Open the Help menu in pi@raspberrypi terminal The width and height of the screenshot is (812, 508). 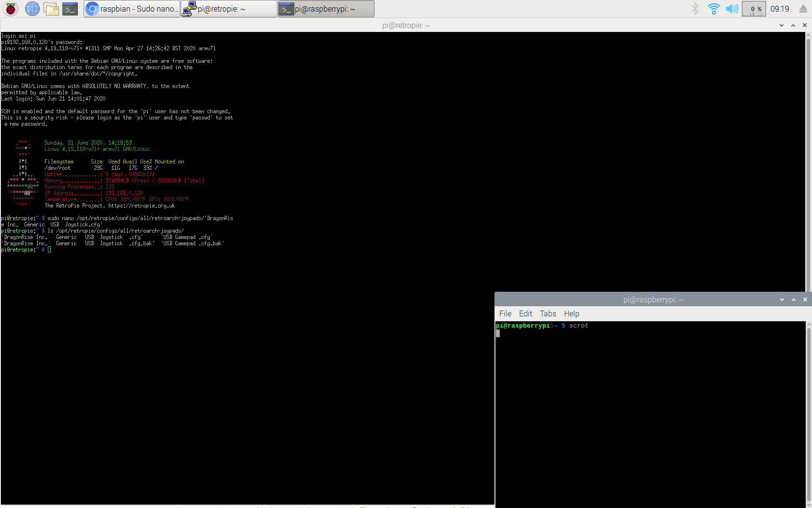point(571,314)
